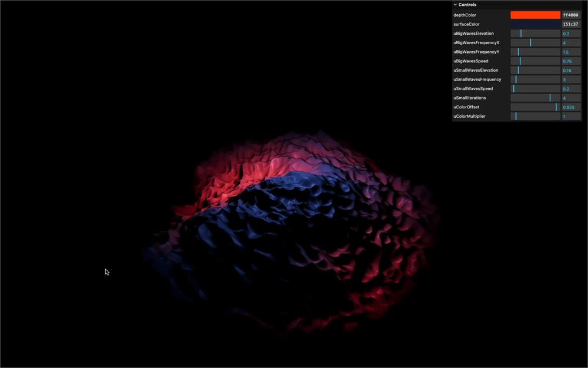
Task: Click the uSmallIterations value field 4
Action: 571,98
